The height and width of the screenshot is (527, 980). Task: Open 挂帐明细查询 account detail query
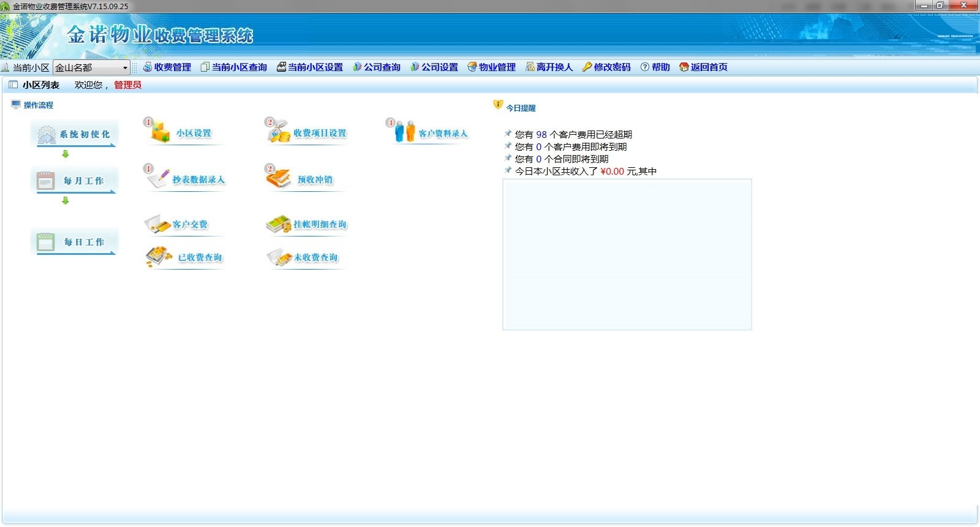tap(308, 224)
